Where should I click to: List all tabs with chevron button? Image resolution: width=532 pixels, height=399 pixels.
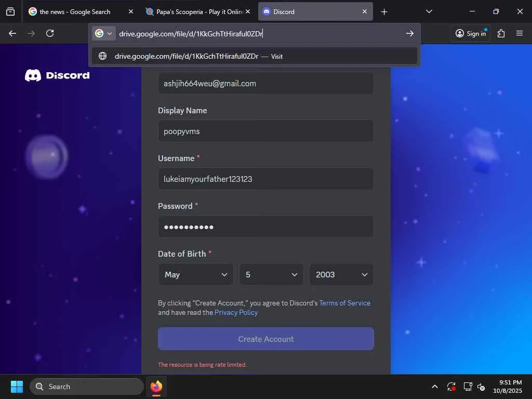429,11
